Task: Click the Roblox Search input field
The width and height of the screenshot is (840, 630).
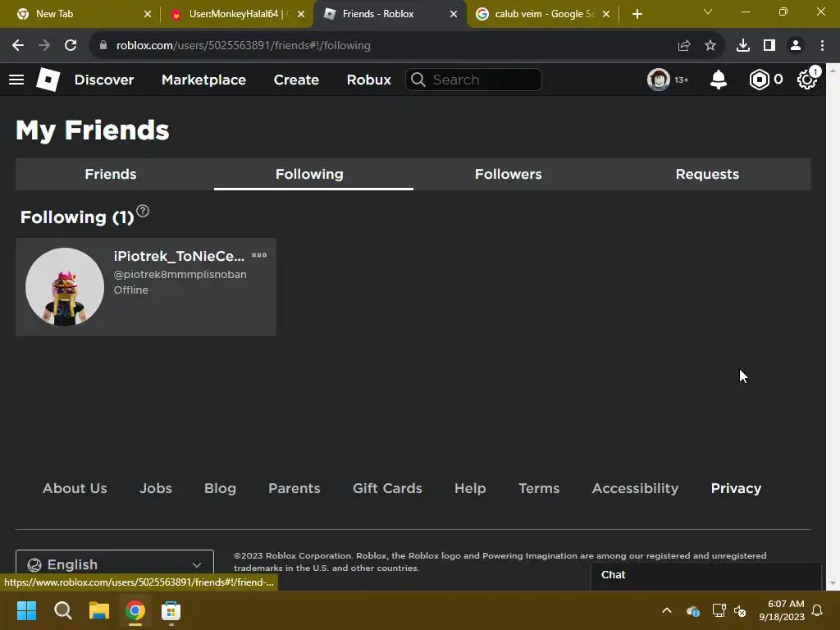Action: click(x=473, y=80)
